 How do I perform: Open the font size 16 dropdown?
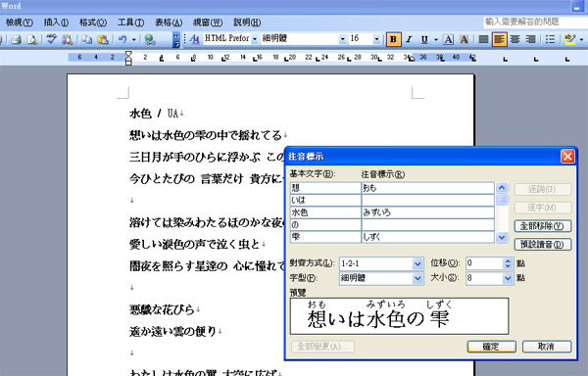click(376, 39)
